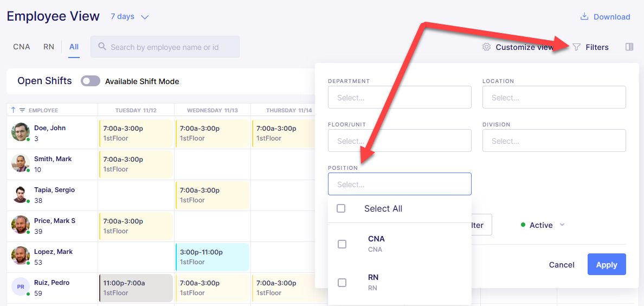Open the Filters funnel icon
The height and width of the screenshot is (306, 644).
(x=577, y=47)
